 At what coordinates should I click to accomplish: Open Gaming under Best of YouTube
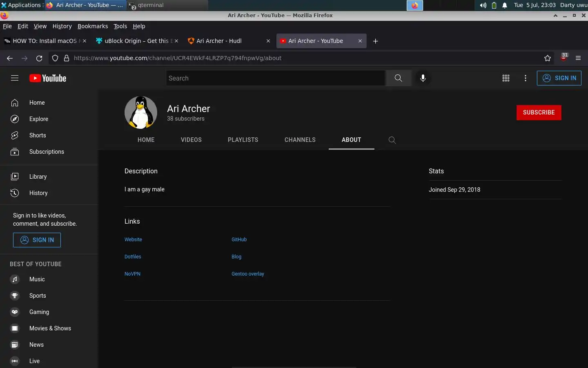49,312
